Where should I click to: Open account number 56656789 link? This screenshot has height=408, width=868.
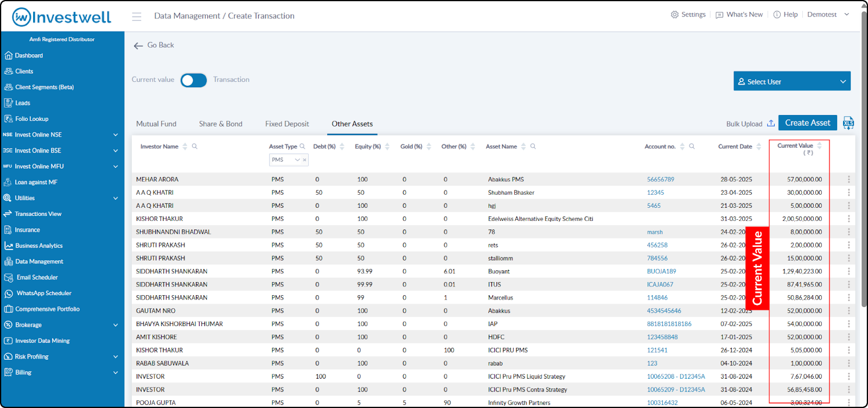click(661, 180)
